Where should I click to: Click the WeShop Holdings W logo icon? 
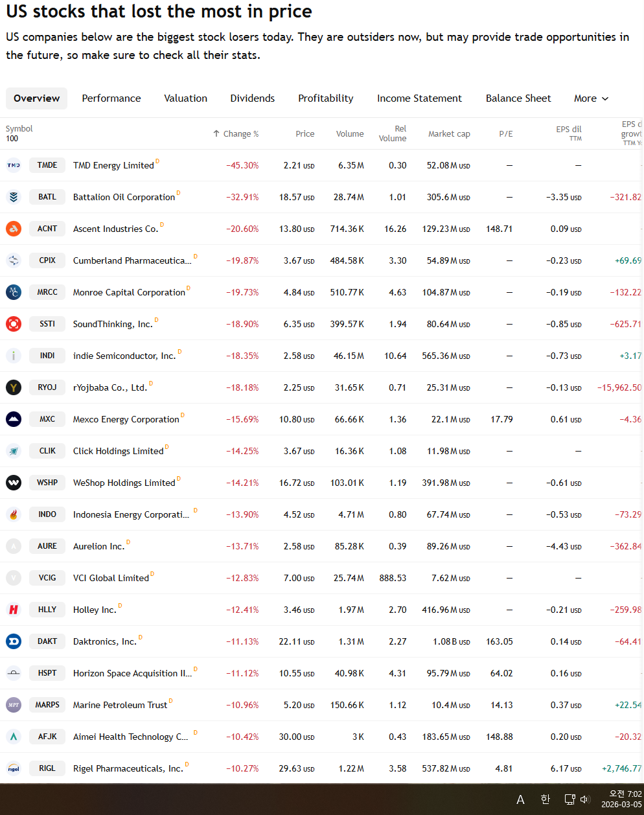[14, 483]
